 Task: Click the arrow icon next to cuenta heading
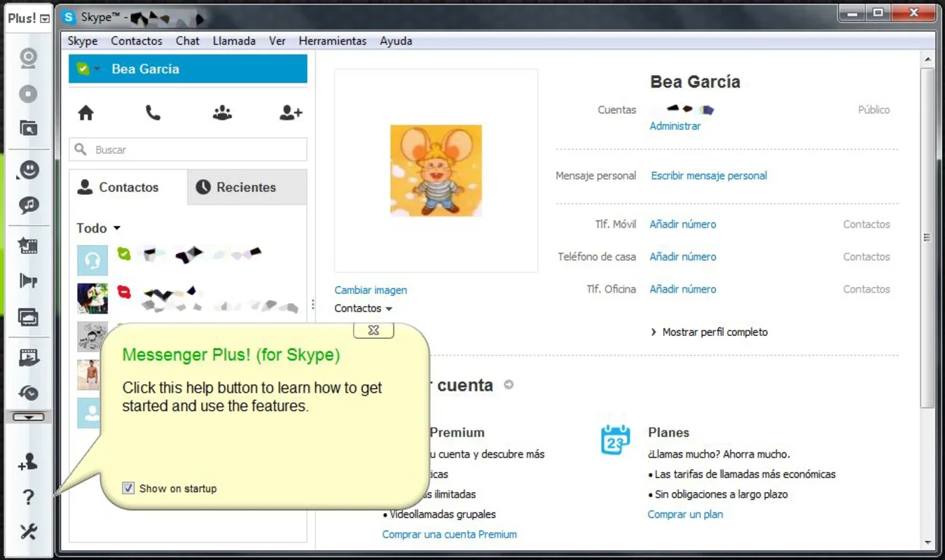(509, 384)
